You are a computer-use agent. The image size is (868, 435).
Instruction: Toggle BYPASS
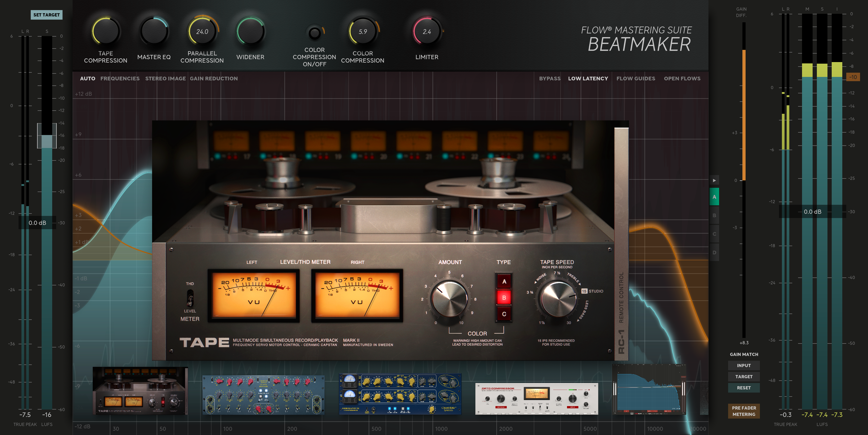coord(550,79)
